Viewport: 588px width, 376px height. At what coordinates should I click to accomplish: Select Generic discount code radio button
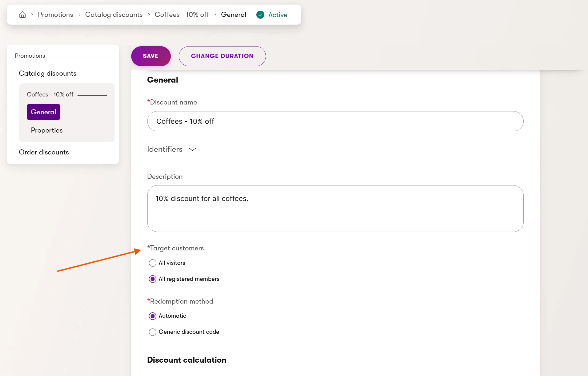point(152,332)
